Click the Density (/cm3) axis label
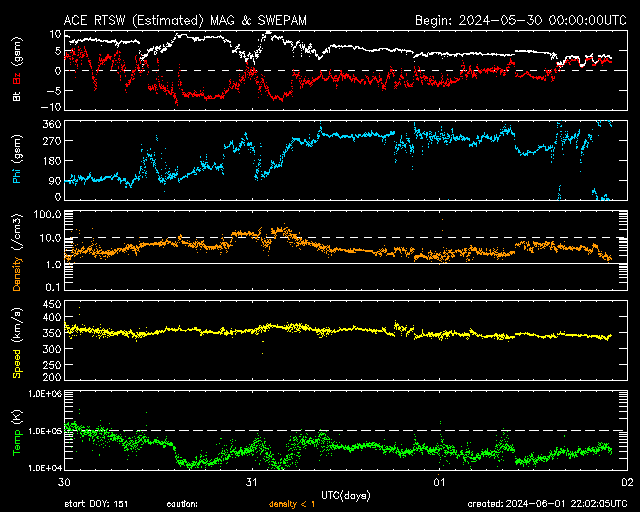640x512 pixels. click(17, 252)
